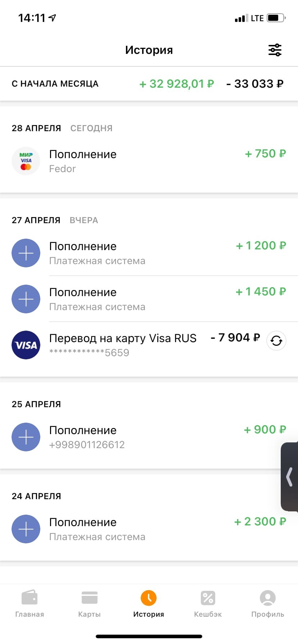Tap the month income total +32 928,01 ₽
The height and width of the screenshot is (644, 298).
(x=177, y=84)
